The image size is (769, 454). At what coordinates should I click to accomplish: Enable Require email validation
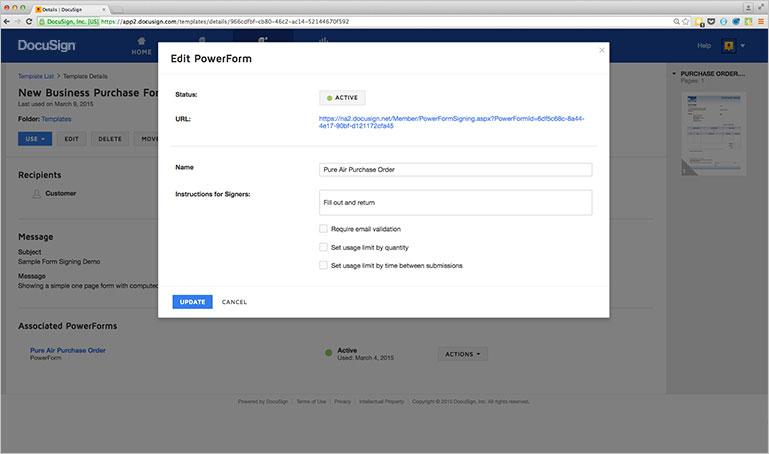(x=323, y=229)
